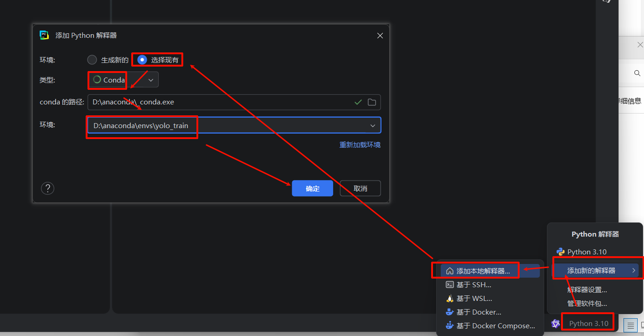Open 解释器设置... from the popup
The image size is (644, 336).
[595, 289]
